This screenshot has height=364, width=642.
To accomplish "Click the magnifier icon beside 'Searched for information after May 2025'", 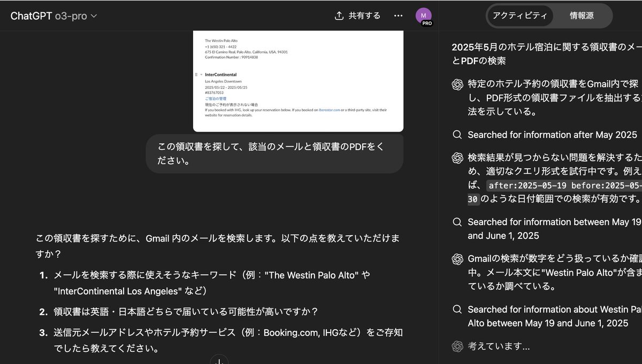I will pyautogui.click(x=457, y=135).
